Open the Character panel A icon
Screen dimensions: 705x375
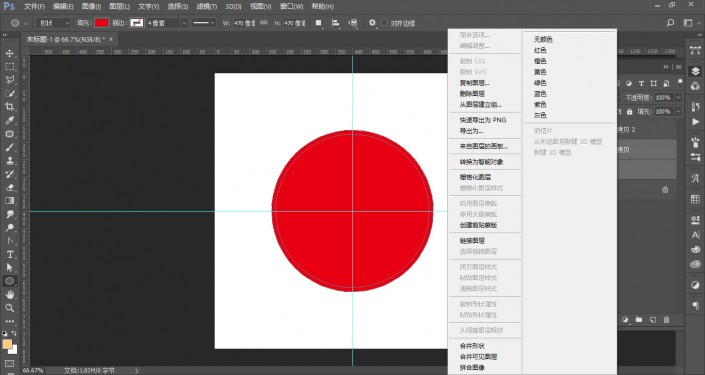point(696,235)
